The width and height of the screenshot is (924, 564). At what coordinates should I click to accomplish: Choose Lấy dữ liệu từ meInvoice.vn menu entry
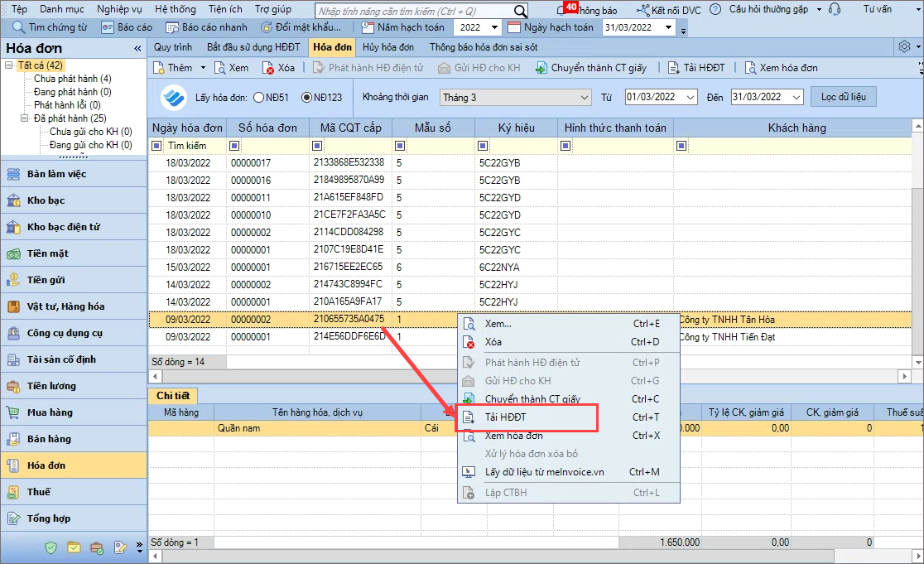(570, 472)
